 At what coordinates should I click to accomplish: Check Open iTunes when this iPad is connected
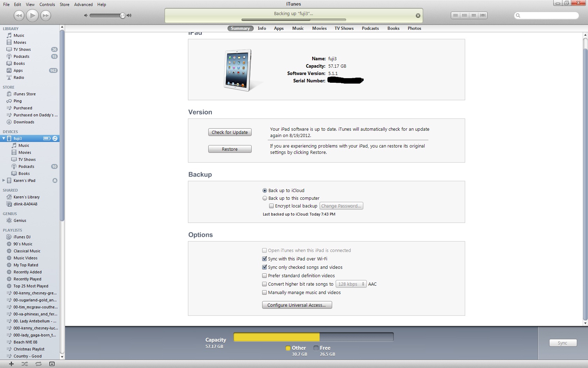click(x=265, y=251)
